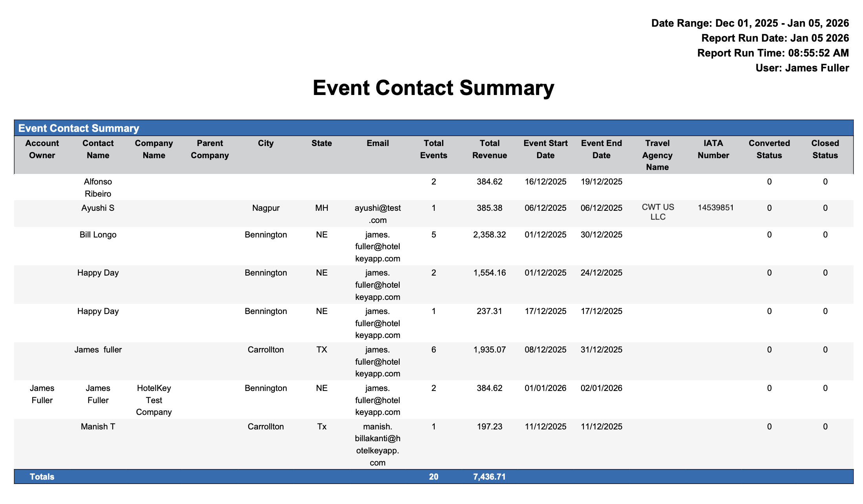Click the Date Range header text
Viewport: 863px width, 504px height.
(750, 23)
